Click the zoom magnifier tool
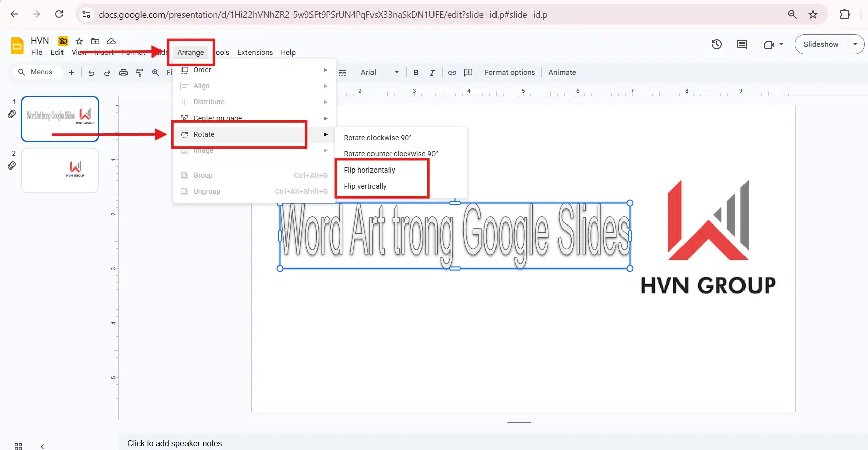 coord(156,73)
